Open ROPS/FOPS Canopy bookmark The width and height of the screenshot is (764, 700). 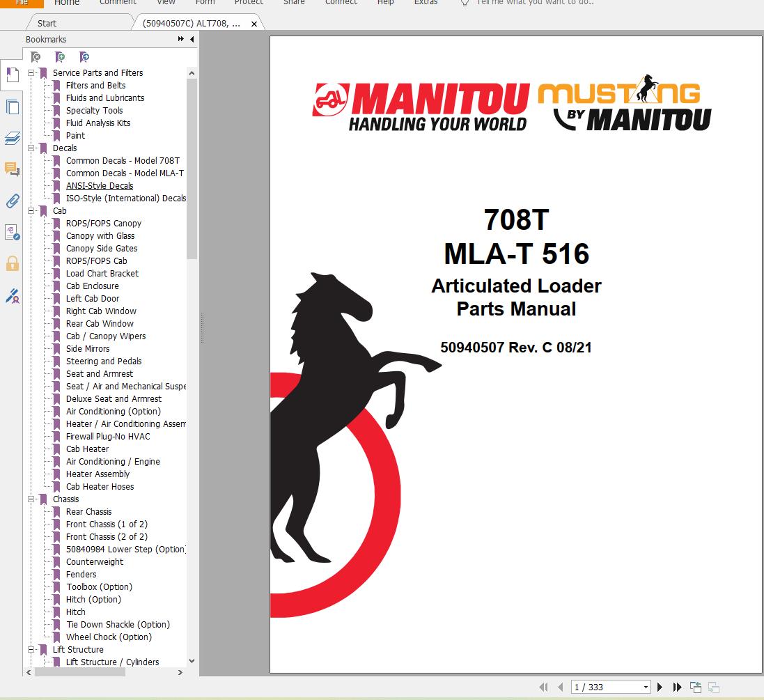click(104, 224)
